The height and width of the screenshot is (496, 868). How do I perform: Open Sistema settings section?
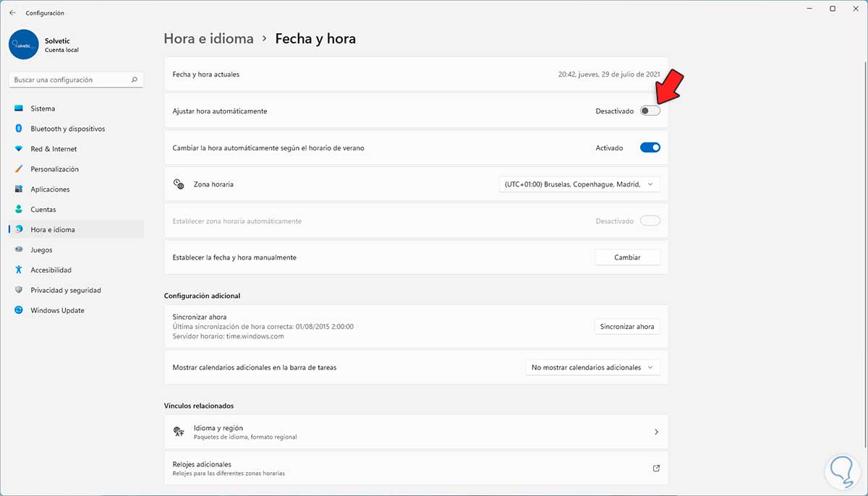[76, 108]
